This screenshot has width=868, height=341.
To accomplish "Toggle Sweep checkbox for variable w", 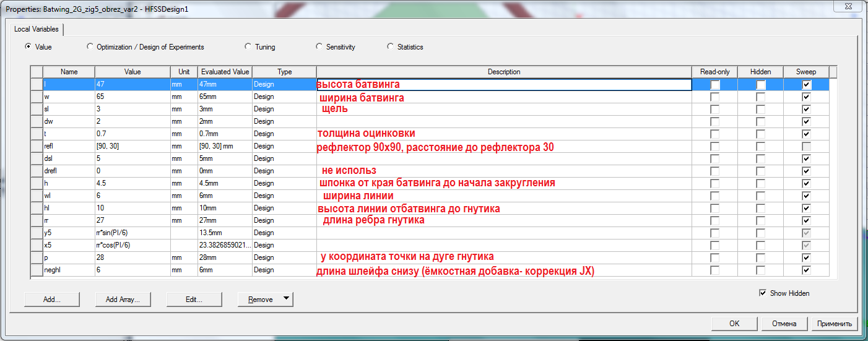I will point(807,97).
